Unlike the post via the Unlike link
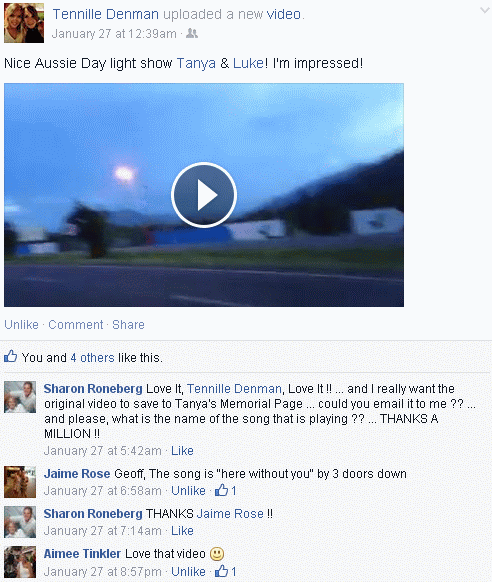 (x=21, y=324)
